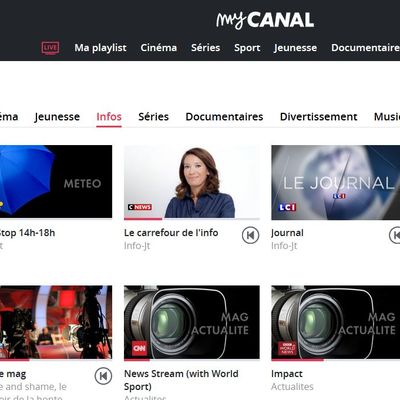Open Sport section in top navigation
The image size is (400, 400).
point(247,48)
